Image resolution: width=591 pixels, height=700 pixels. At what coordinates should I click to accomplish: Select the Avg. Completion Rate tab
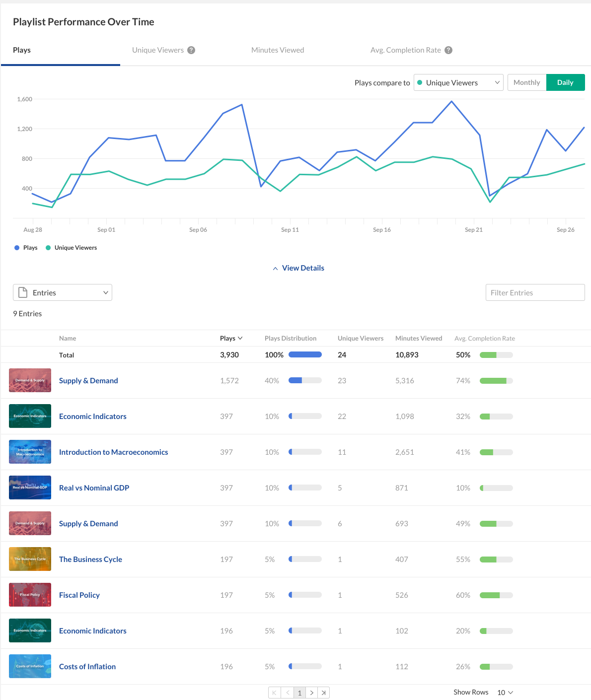click(406, 50)
